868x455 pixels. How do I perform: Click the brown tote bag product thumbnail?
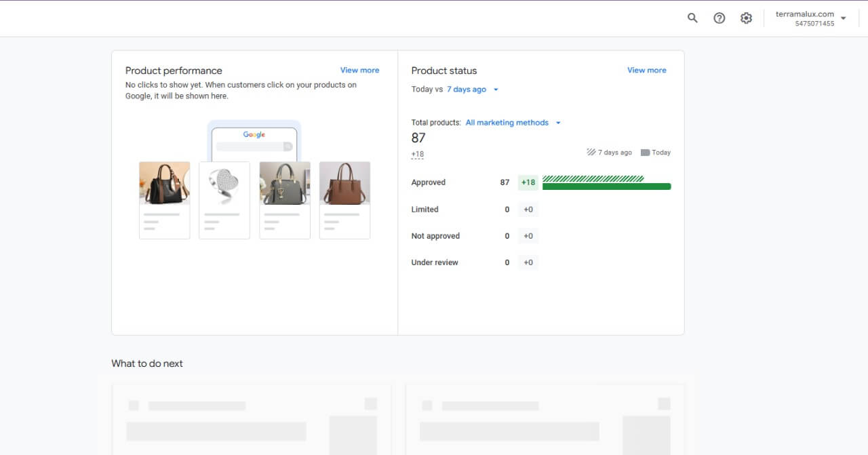pos(344,183)
